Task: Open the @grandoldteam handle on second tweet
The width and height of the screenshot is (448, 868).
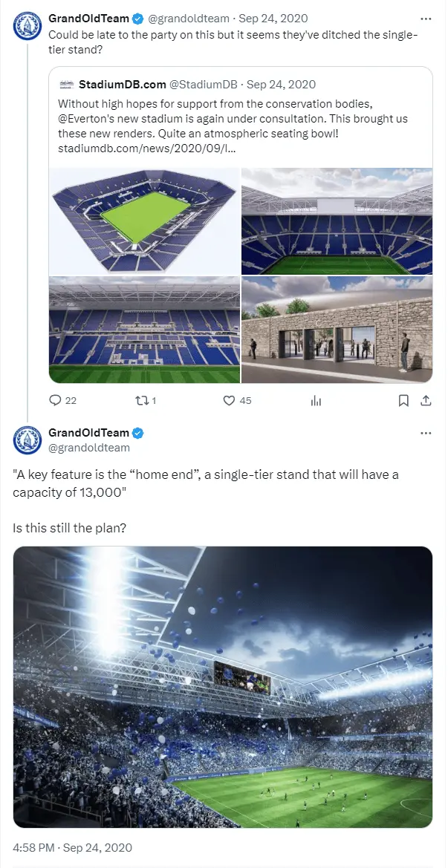Action: coord(89,448)
